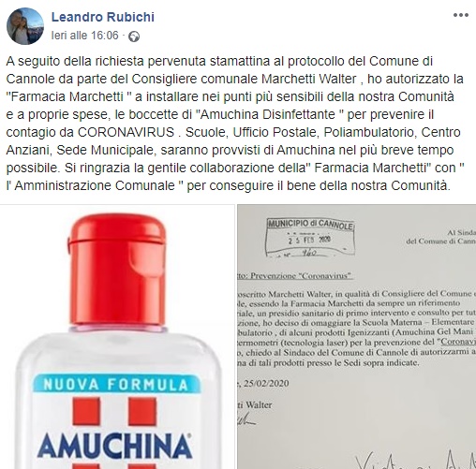The image size is (476, 469).
Task: Click the red bottle cap in photo
Action: (116, 271)
